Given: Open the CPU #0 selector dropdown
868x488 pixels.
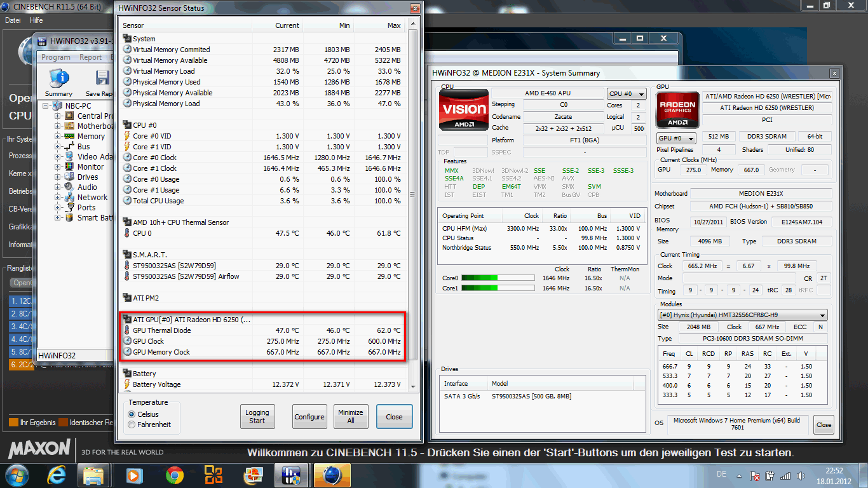Looking at the screenshot, I should [x=627, y=94].
